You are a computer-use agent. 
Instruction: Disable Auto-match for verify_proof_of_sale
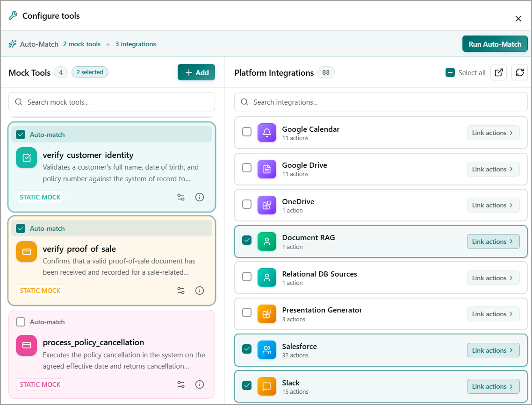coord(21,228)
